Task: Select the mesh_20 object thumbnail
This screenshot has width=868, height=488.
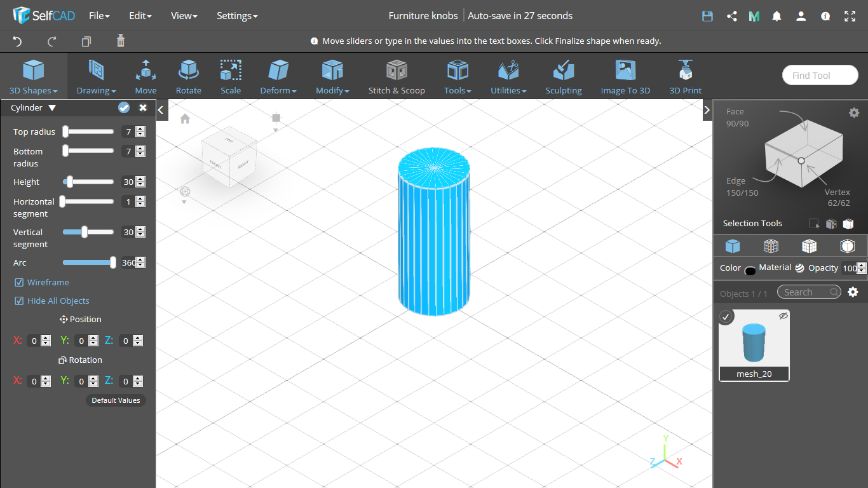Action: pos(754,345)
